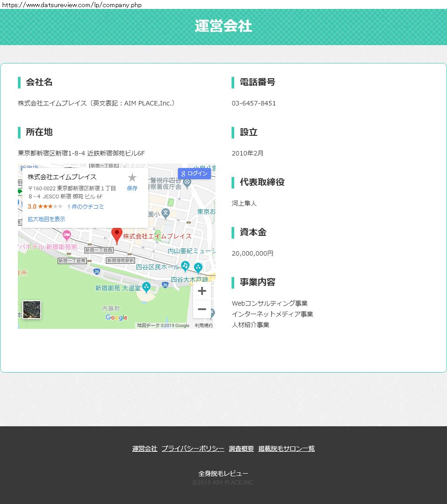Click the red map pin for エイムプレイス
Image resolution: width=447 pixels, height=504 pixels.
[117, 234]
